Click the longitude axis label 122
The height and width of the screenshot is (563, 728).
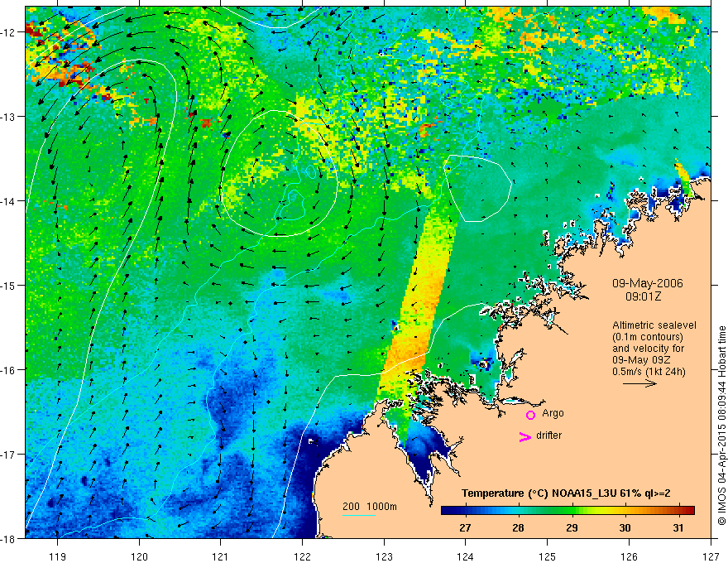(x=302, y=556)
